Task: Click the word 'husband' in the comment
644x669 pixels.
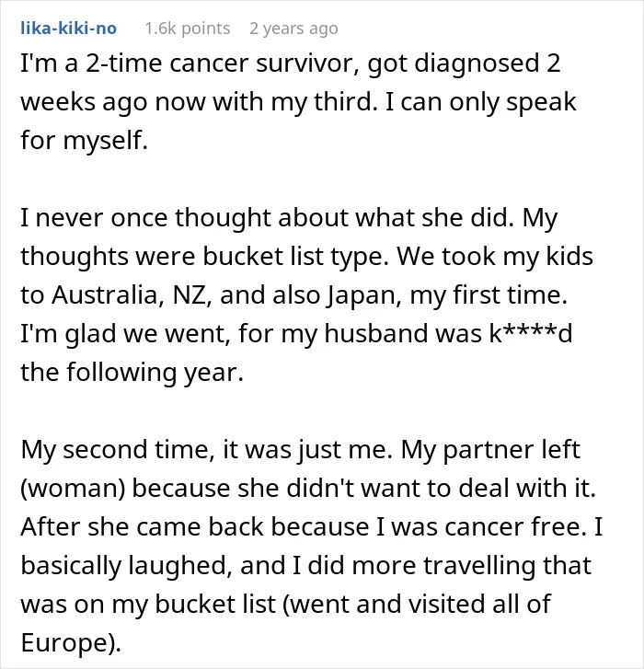Action: tap(376, 333)
